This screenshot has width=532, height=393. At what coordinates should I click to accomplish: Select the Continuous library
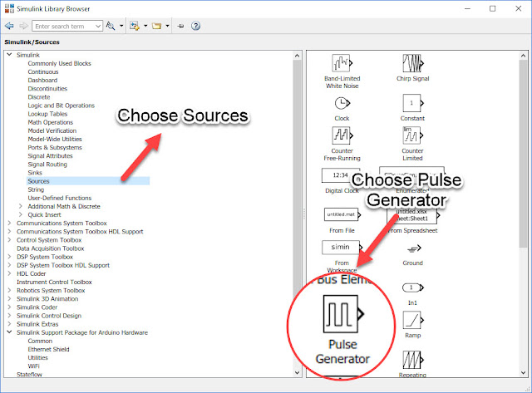[x=43, y=72]
